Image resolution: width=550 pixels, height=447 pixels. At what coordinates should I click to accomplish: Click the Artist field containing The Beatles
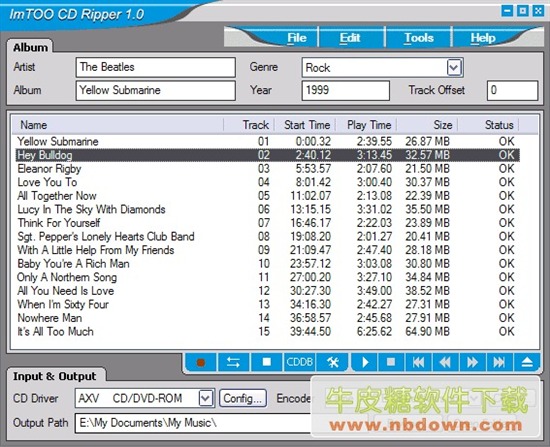coord(155,67)
